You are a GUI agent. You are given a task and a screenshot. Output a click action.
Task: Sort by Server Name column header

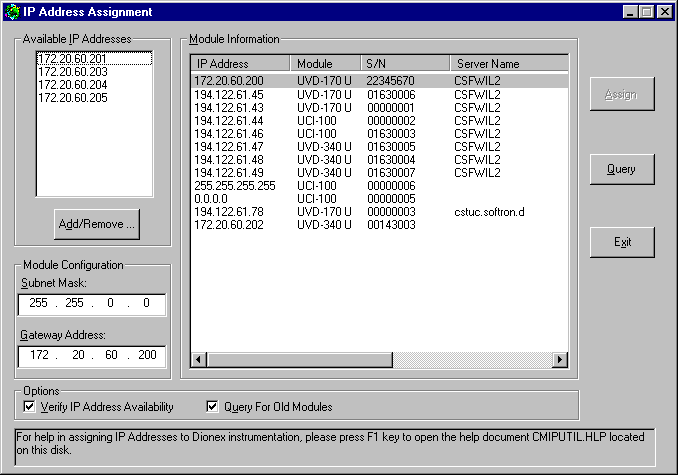coord(509,64)
